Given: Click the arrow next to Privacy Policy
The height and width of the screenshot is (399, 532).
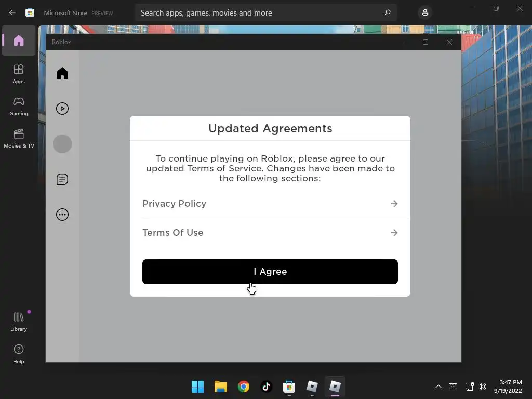Looking at the screenshot, I should tap(394, 204).
